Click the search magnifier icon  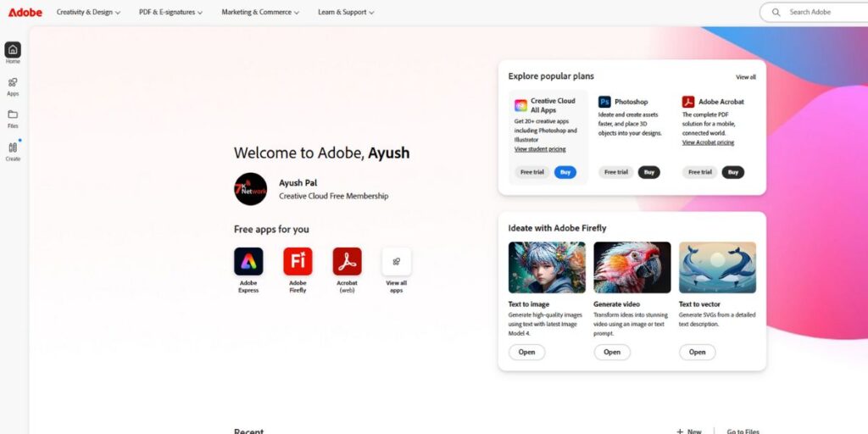pos(776,12)
